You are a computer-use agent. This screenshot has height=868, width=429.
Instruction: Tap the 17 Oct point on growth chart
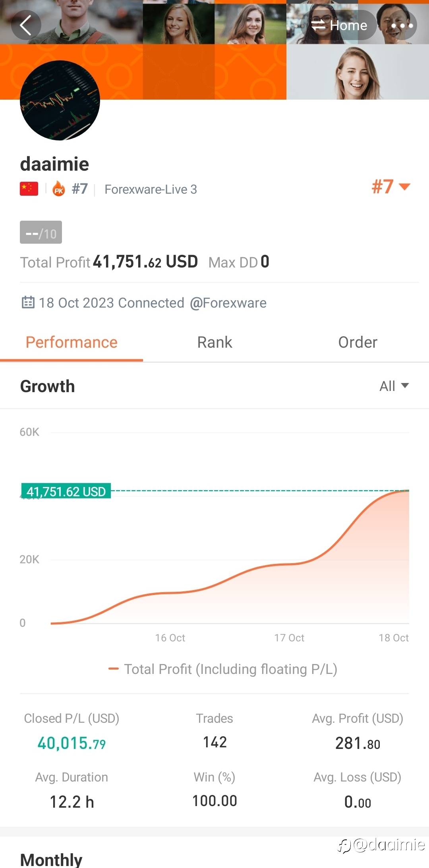pyautogui.click(x=289, y=564)
